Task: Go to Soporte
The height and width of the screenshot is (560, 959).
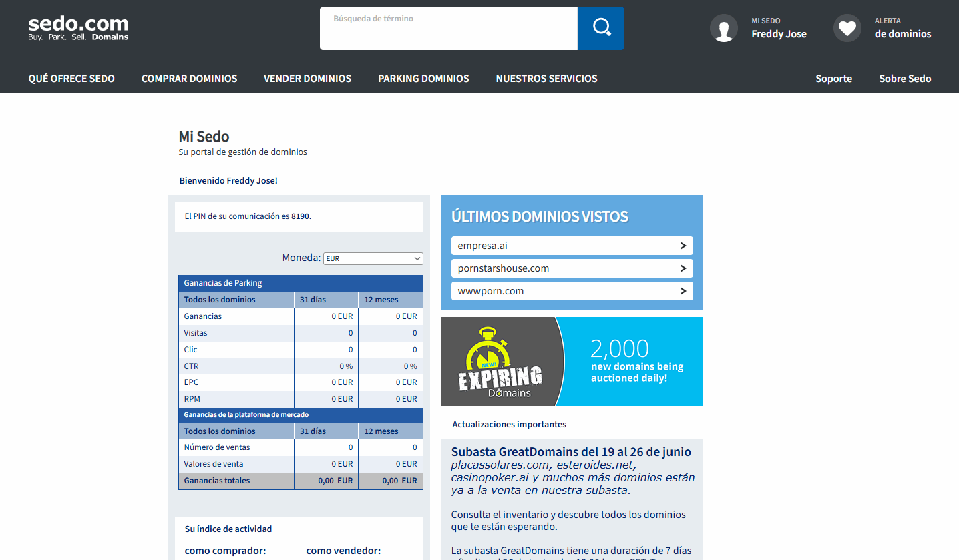Action: [x=833, y=79]
